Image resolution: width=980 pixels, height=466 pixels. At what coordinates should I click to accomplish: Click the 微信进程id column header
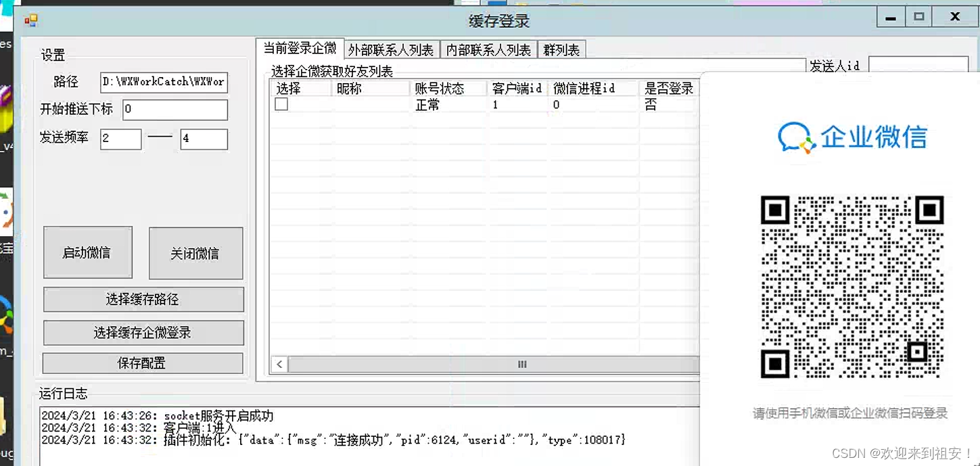[593, 89]
